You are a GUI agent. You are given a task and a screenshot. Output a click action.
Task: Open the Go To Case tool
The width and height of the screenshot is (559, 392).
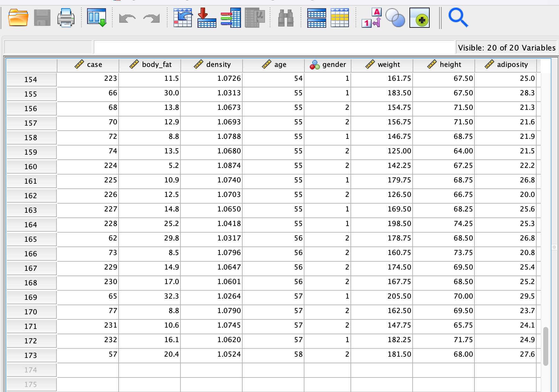click(182, 18)
